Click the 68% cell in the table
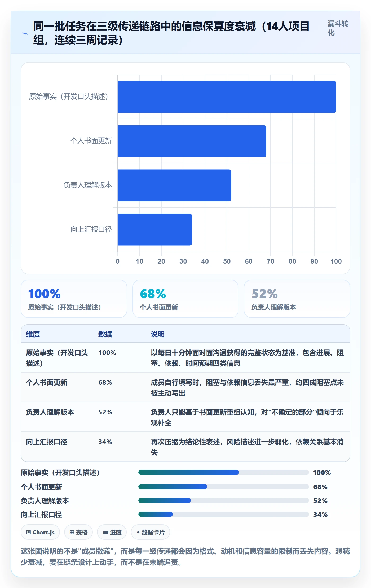The height and width of the screenshot is (588, 371). pos(105,383)
